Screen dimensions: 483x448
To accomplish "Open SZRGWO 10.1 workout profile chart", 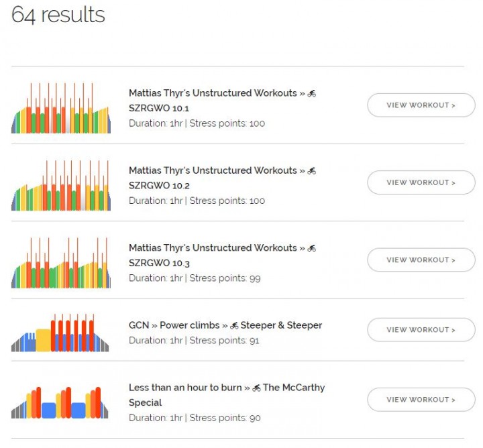I will (61, 108).
